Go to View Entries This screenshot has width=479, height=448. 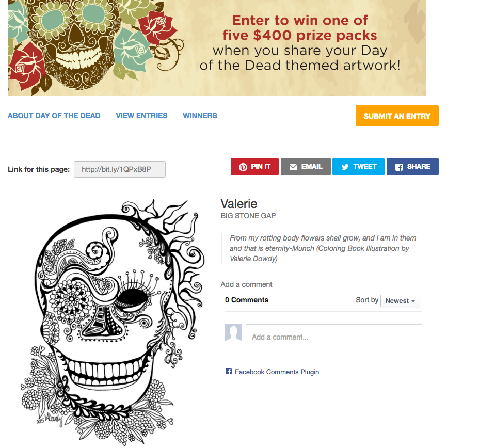[x=141, y=116]
